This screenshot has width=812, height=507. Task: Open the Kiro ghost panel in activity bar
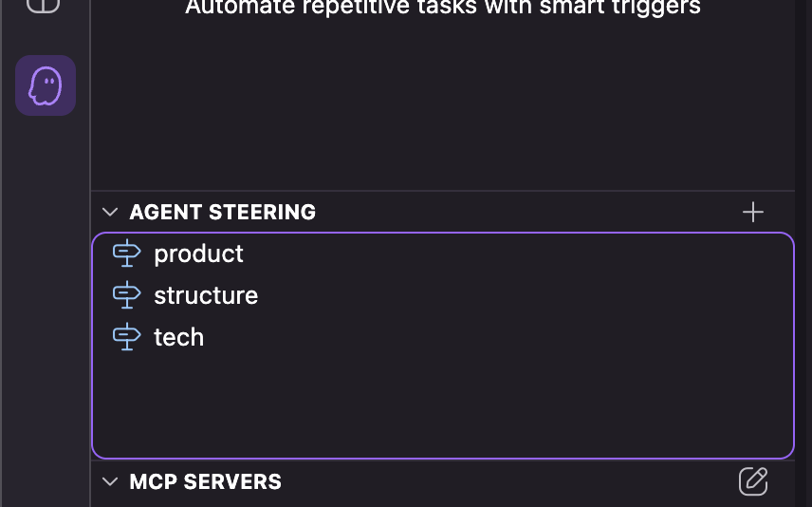46,85
